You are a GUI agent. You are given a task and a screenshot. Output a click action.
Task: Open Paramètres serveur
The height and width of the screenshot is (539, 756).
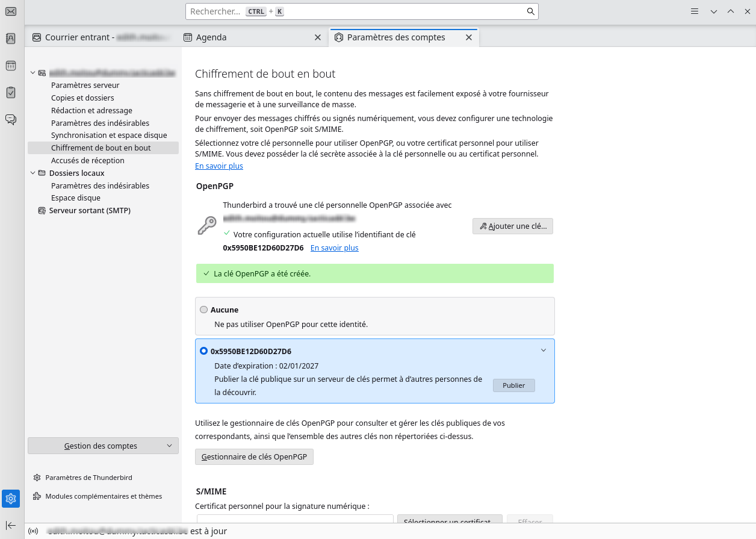pyautogui.click(x=85, y=86)
